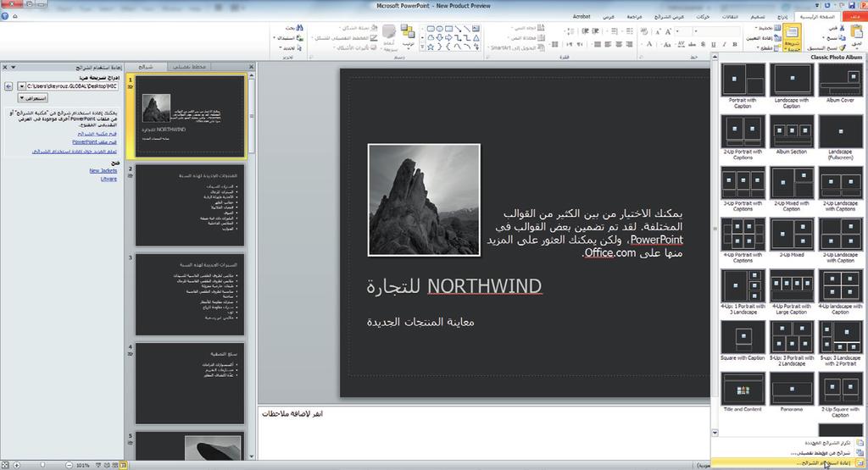Image resolution: width=868 pixels, height=470 pixels.
Task: Toggle Underline formatting
Action: (x=714, y=44)
